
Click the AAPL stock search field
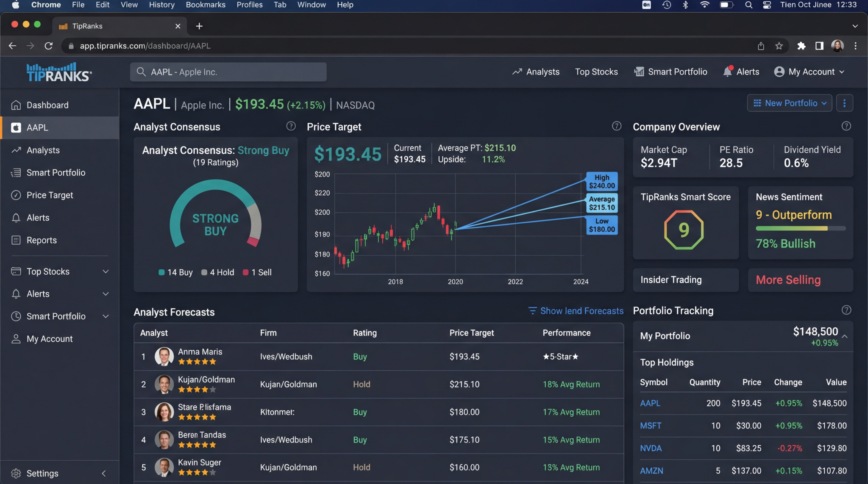click(x=228, y=72)
